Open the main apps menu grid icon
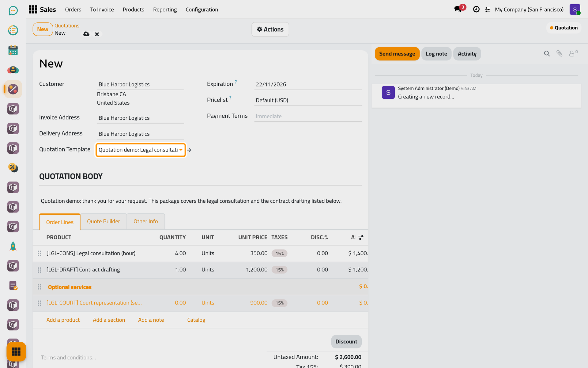This screenshot has height=368, width=588. (x=33, y=10)
